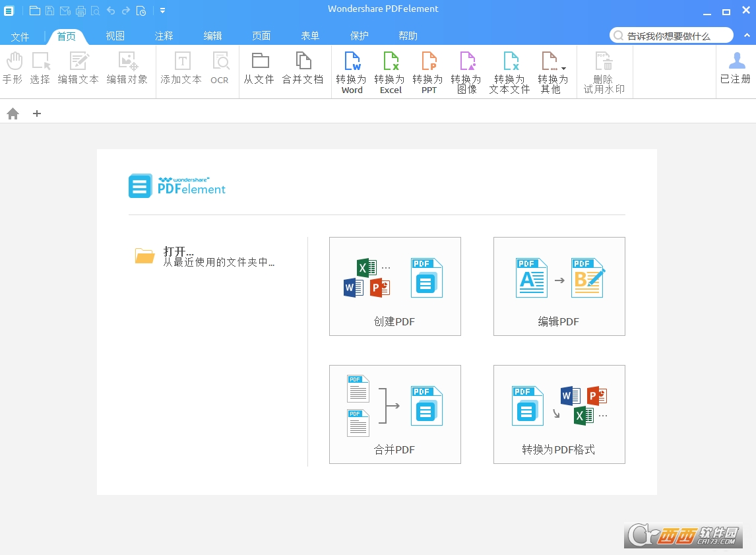
Task: Convert to Excel (转换为Excel)
Action: click(x=390, y=73)
